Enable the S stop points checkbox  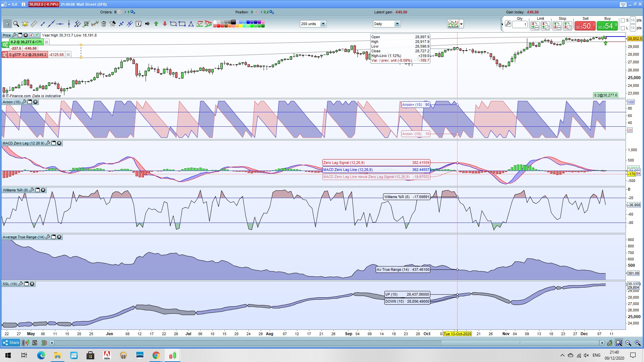coord(623,20)
